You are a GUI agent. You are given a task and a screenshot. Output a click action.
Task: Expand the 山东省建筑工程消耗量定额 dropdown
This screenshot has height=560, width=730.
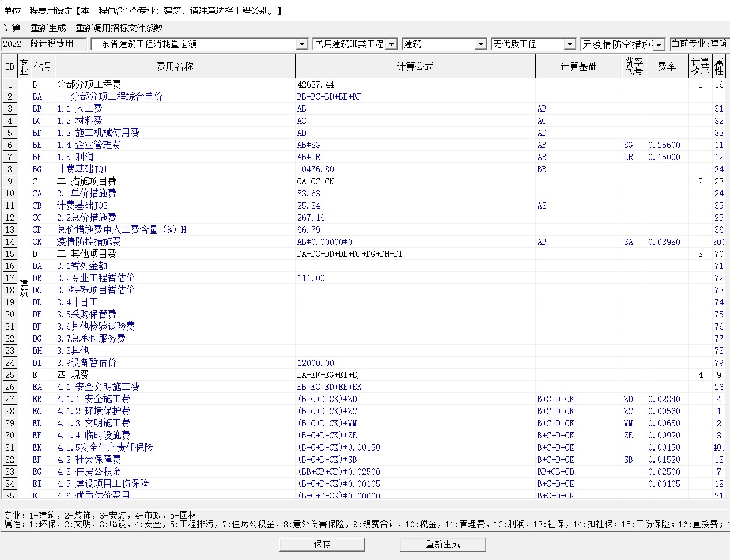point(302,44)
